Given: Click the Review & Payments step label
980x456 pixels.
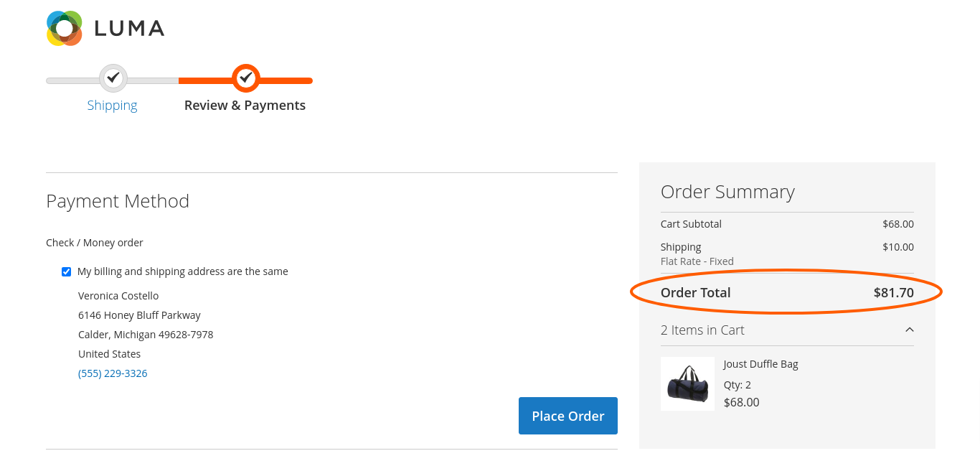Looking at the screenshot, I should point(245,105).
